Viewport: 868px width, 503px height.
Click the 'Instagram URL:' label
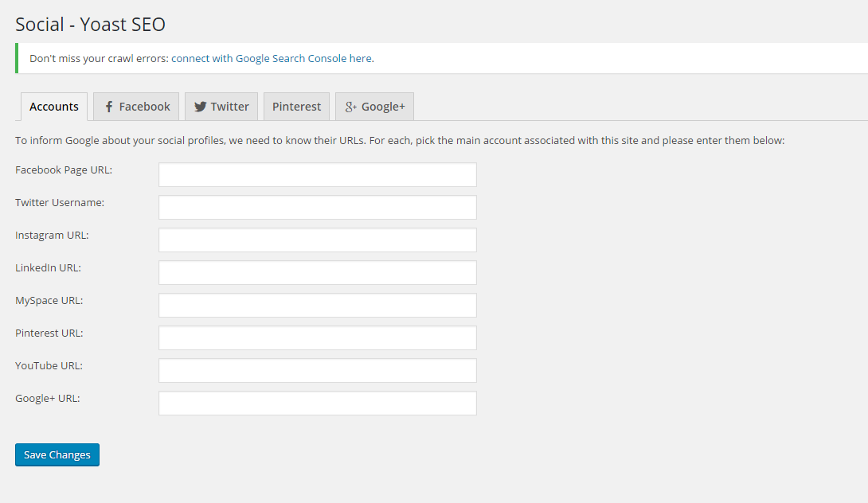52,235
